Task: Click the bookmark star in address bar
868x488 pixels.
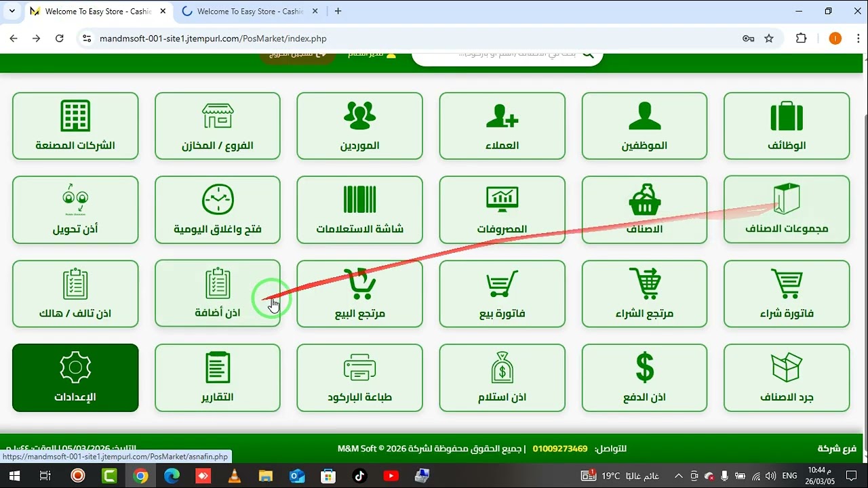Action: (x=769, y=39)
